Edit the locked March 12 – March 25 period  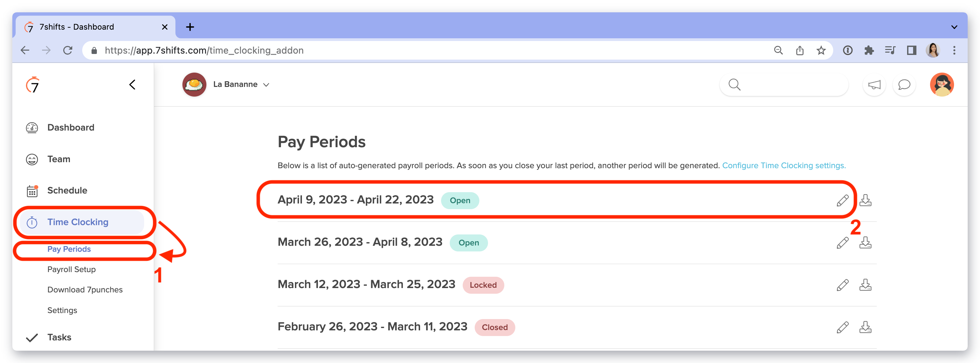(842, 285)
